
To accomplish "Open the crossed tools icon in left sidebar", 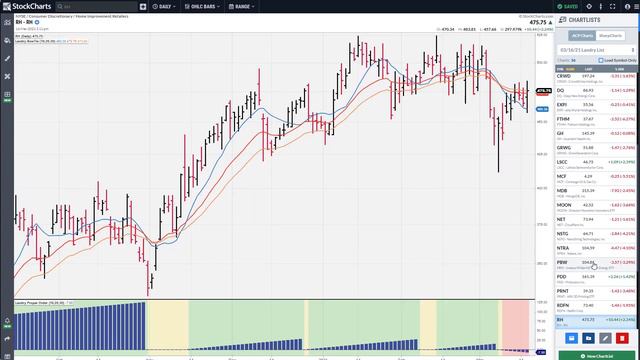I will 7,76.
